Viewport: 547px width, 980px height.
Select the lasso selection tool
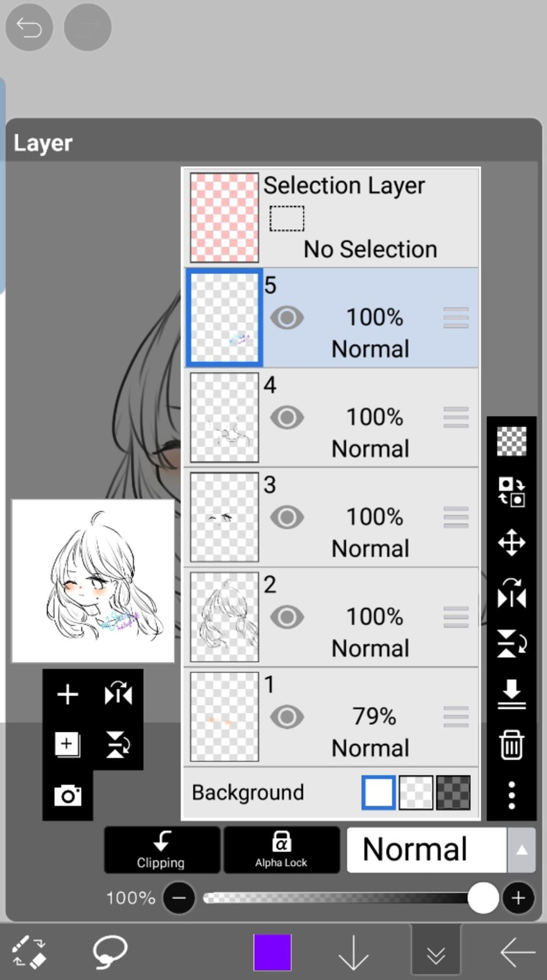pyautogui.click(x=110, y=952)
